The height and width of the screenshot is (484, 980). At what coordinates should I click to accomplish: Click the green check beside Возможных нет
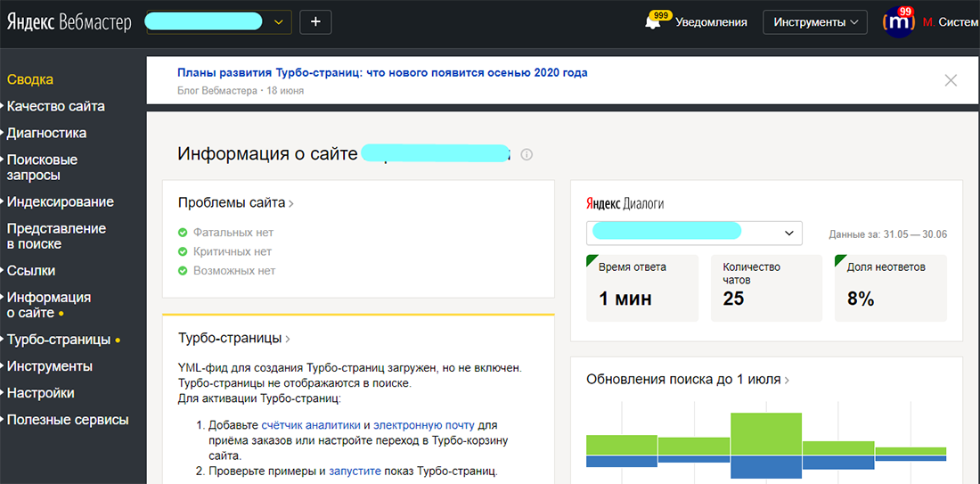183,271
